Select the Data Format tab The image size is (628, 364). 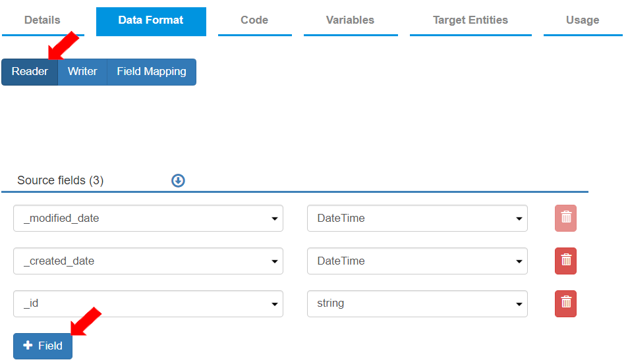pyautogui.click(x=151, y=20)
